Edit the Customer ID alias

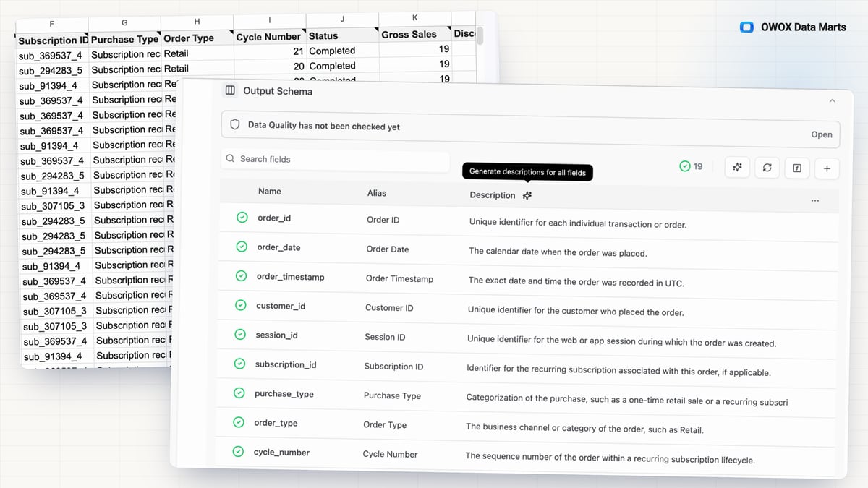pyautogui.click(x=389, y=308)
